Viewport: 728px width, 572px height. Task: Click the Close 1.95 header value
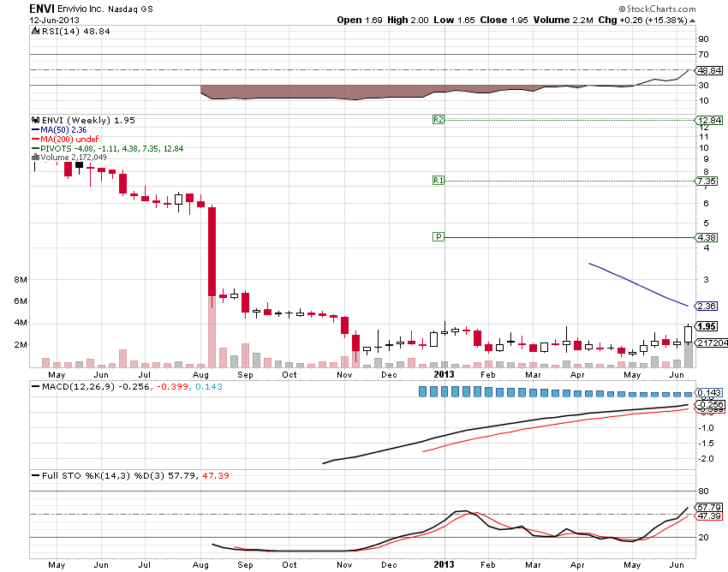pyautogui.click(x=504, y=20)
